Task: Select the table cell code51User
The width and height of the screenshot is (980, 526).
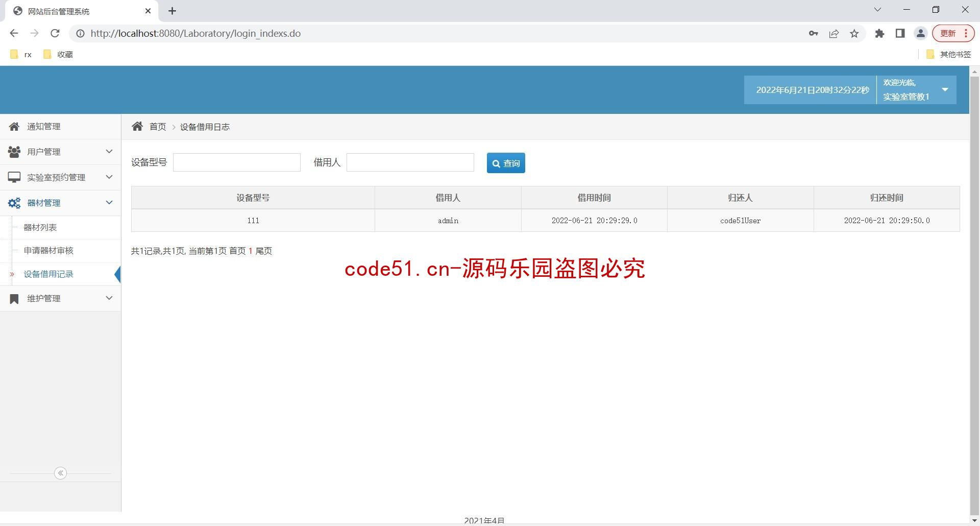Action: [741, 221]
